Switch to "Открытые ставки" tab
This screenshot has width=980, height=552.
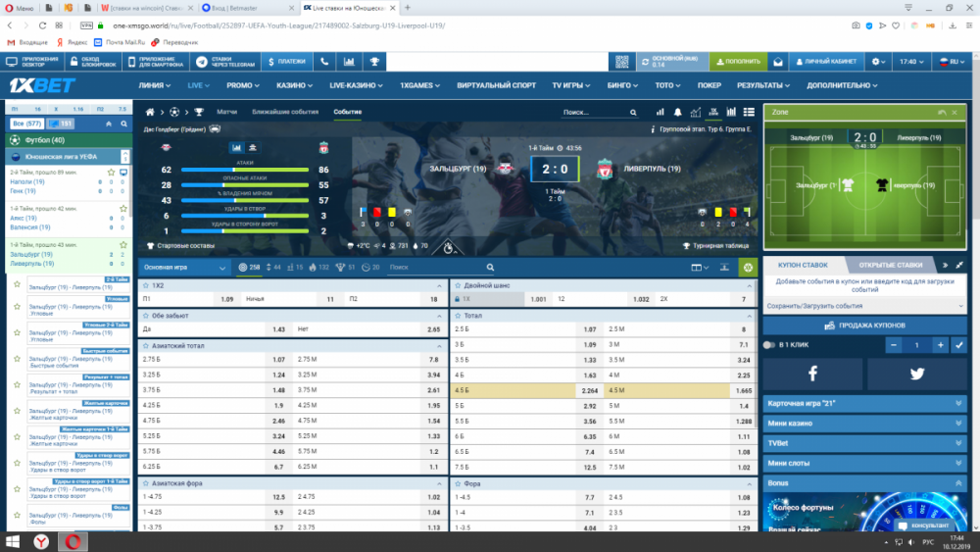(x=890, y=265)
